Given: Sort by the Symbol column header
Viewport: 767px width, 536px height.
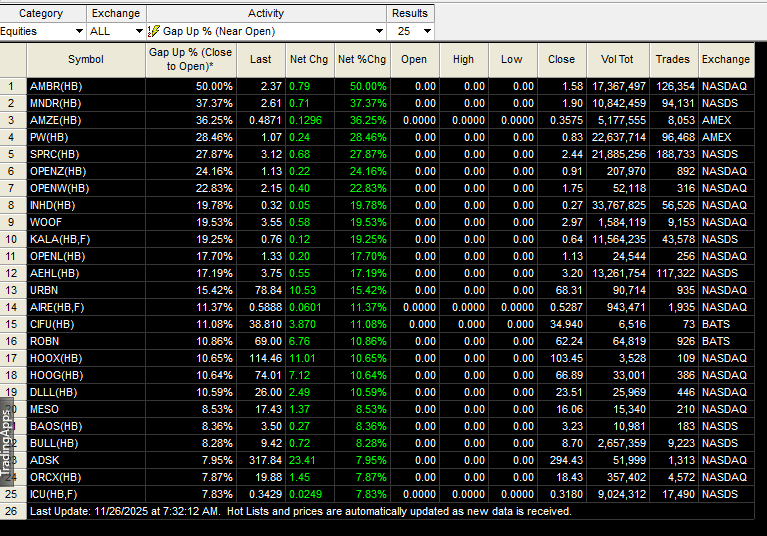Looking at the screenshot, I should tap(86, 60).
